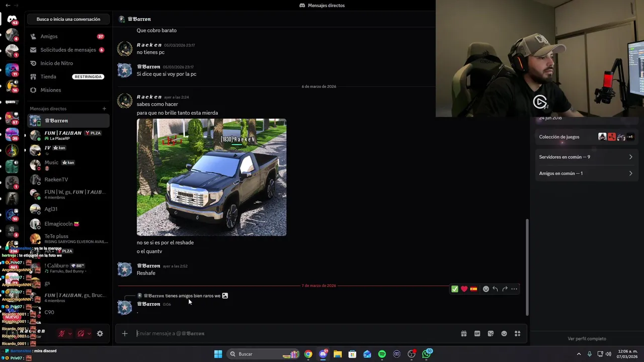Open add reaction smiley in message toolbar
This screenshot has width=644, height=362.
click(x=486, y=289)
